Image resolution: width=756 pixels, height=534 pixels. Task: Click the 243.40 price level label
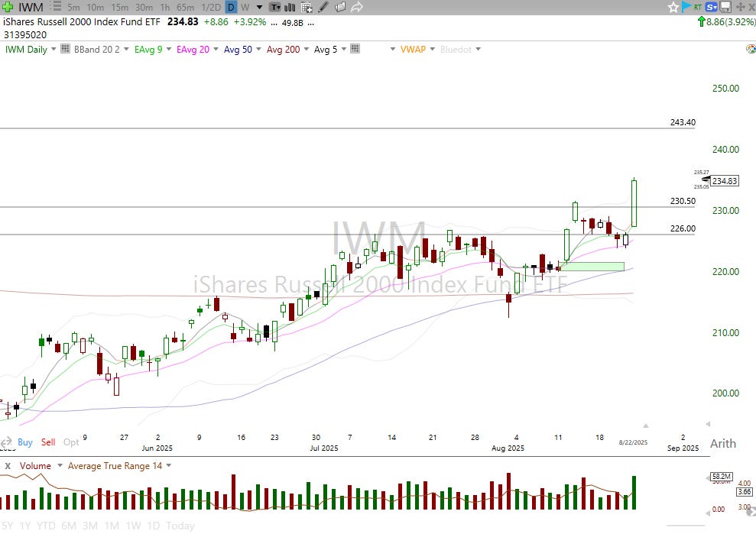coord(683,122)
